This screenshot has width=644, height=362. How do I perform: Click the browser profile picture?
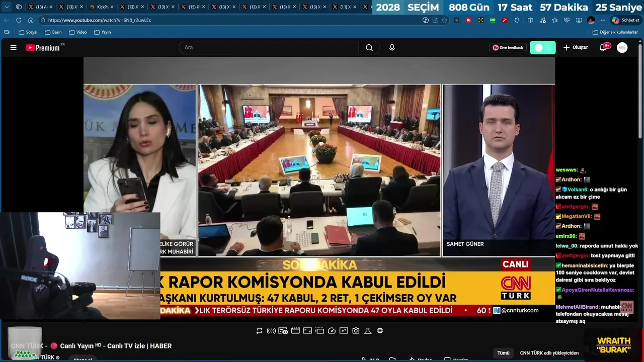pos(591,20)
